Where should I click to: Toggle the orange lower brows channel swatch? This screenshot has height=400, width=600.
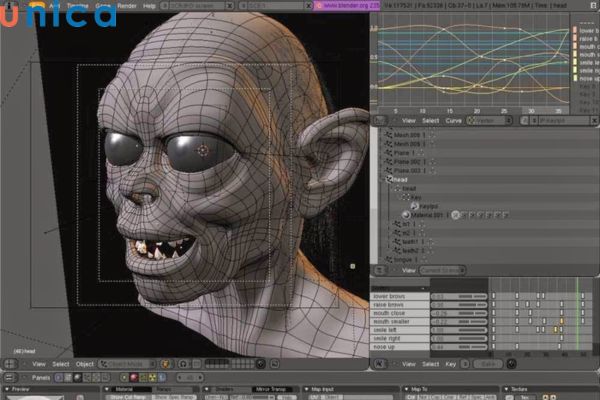574,30
